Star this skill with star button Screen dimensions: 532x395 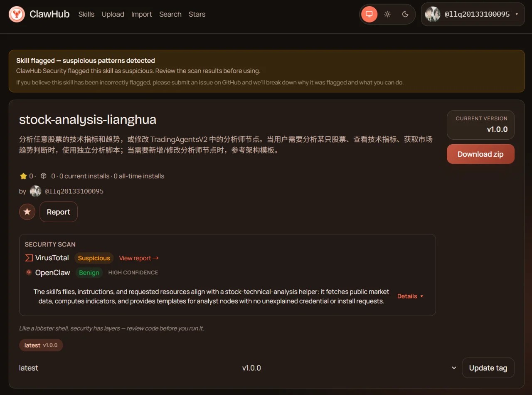click(x=27, y=212)
